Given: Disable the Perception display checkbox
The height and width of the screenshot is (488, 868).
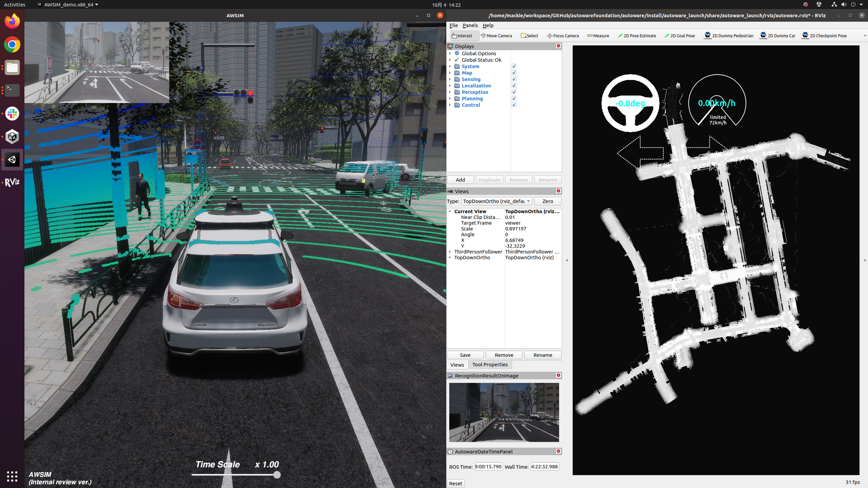Looking at the screenshot, I should pyautogui.click(x=514, y=92).
